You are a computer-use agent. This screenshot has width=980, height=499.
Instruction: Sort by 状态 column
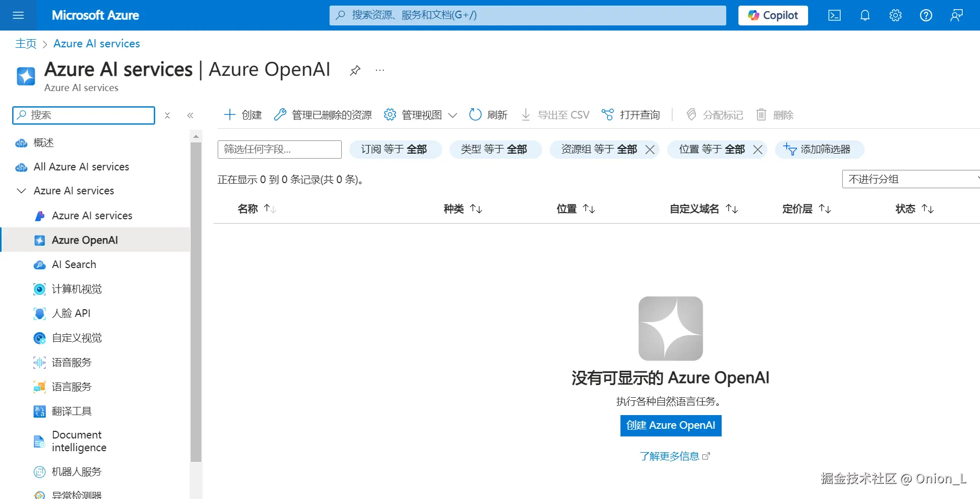coord(914,209)
